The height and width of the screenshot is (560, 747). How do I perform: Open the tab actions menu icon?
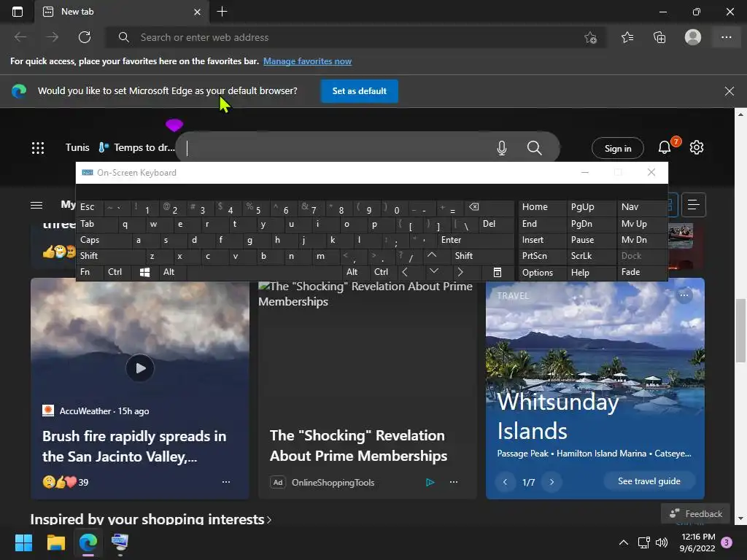[x=18, y=12]
